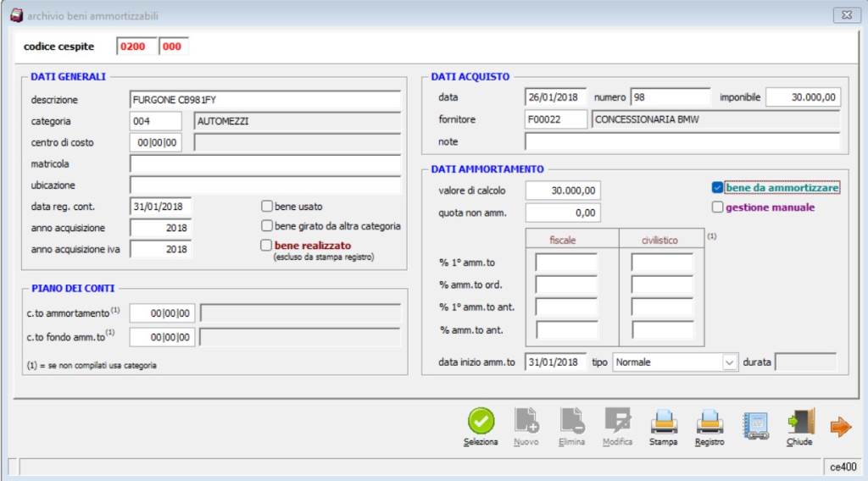Click the acquisto data field 26/01/2018
The image size is (868, 481).
555,97
